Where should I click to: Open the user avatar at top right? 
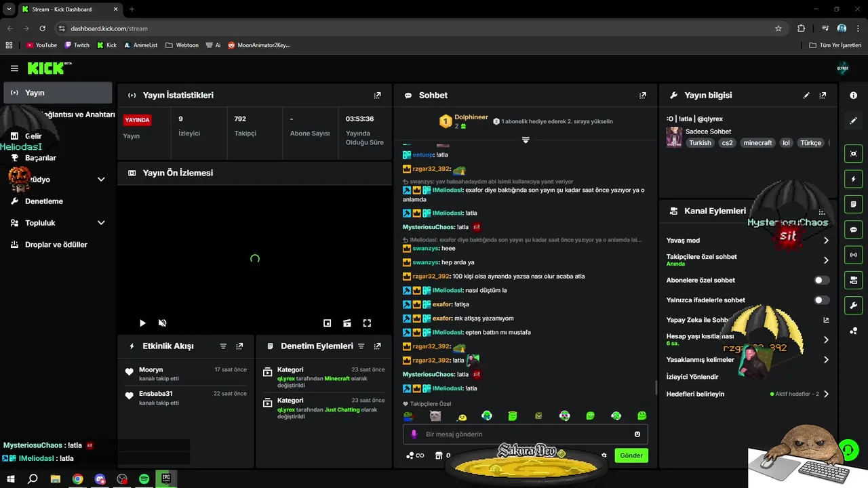pyautogui.click(x=843, y=68)
